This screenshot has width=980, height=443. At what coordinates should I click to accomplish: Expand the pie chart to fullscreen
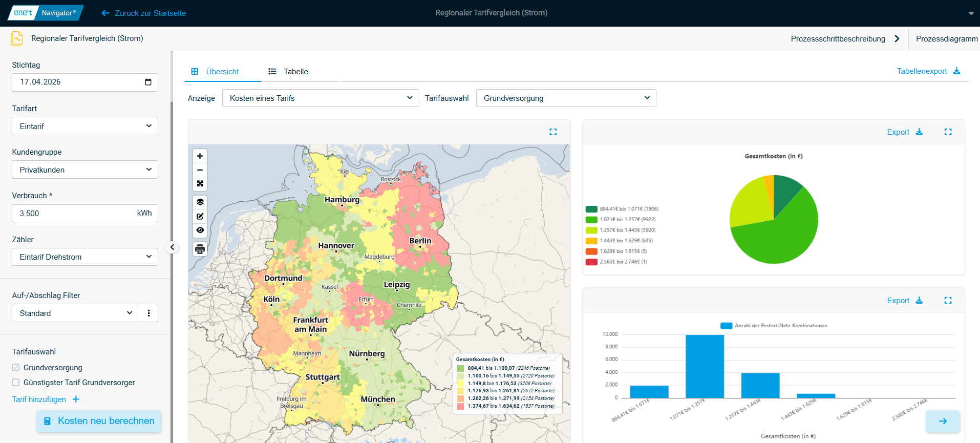[948, 132]
